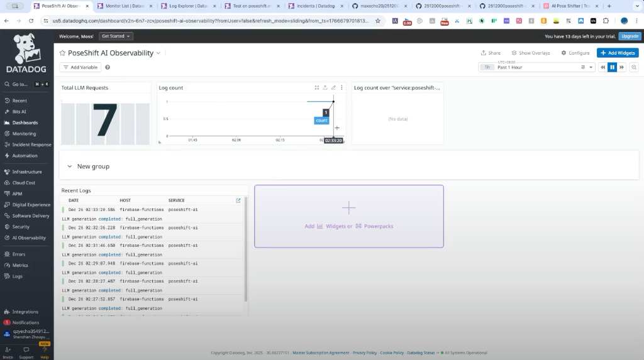Click the Upgrade button
Image resolution: width=644 pixels, height=360 pixels.
(630, 36)
